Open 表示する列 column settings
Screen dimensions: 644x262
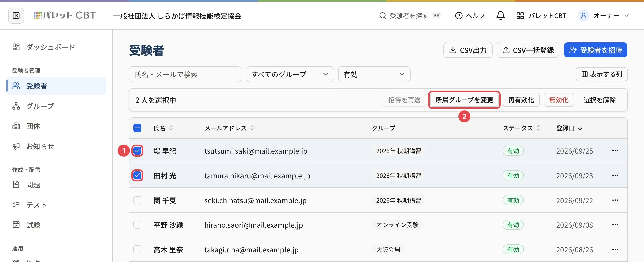point(601,74)
